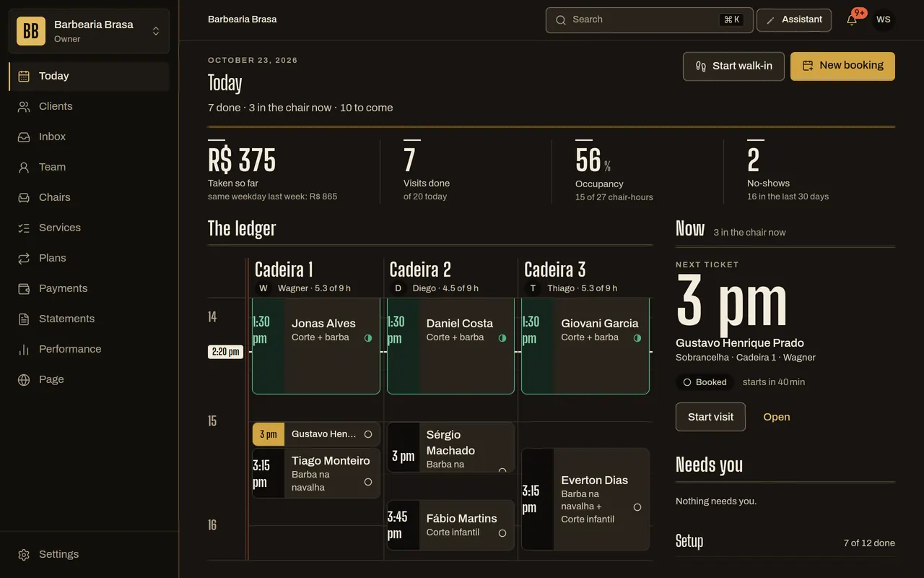This screenshot has width=924, height=578.
Task: Expand the Barbearia Brasa workspace switcher chevron
Action: [156, 31]
